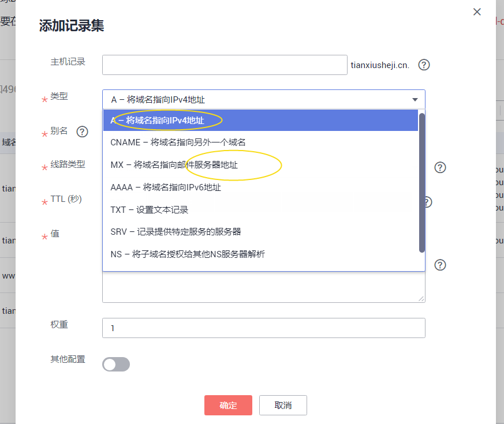Open the help icon for 线路类型 row

440,167
